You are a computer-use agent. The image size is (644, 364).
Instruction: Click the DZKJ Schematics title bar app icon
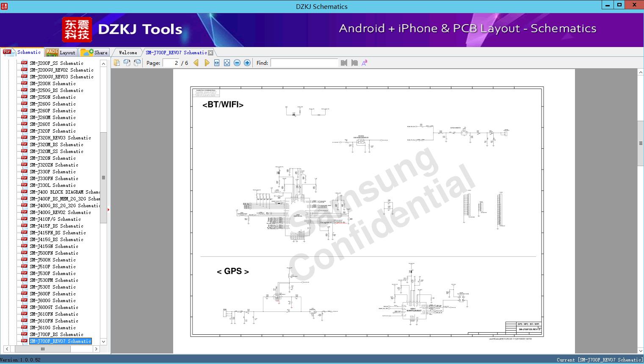pyautogui.click(x=4, y=6)
